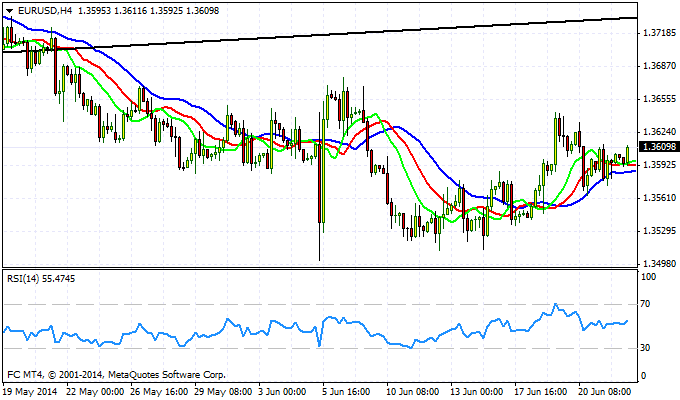Select the 10 Jun 08:00 time label
The width and height of the screenshot is (680, 400).
coord(413,392)
